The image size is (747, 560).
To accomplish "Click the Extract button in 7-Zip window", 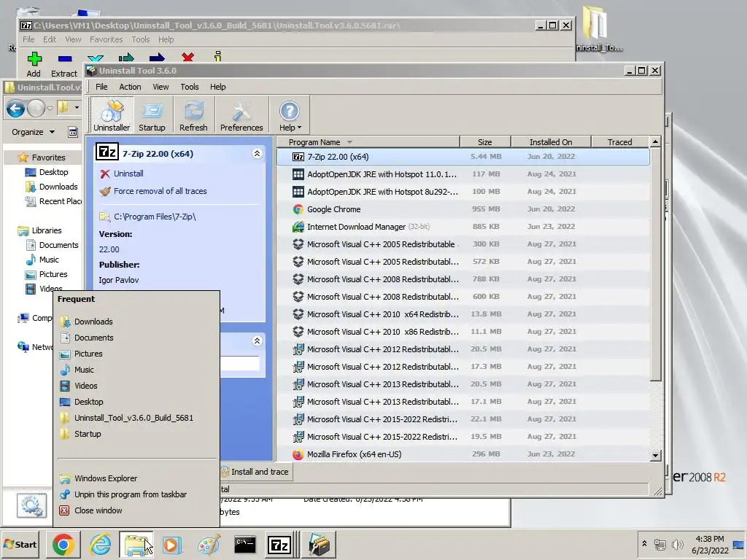I will (x=64, y=64).
